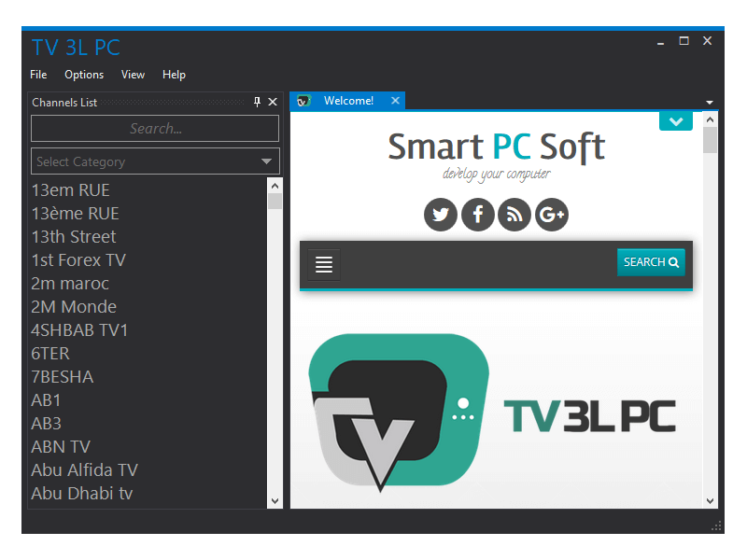This screenshot has width=747, height=560.
Task: Select the Abu Dhabi tv channel
Action: point(82,494)
